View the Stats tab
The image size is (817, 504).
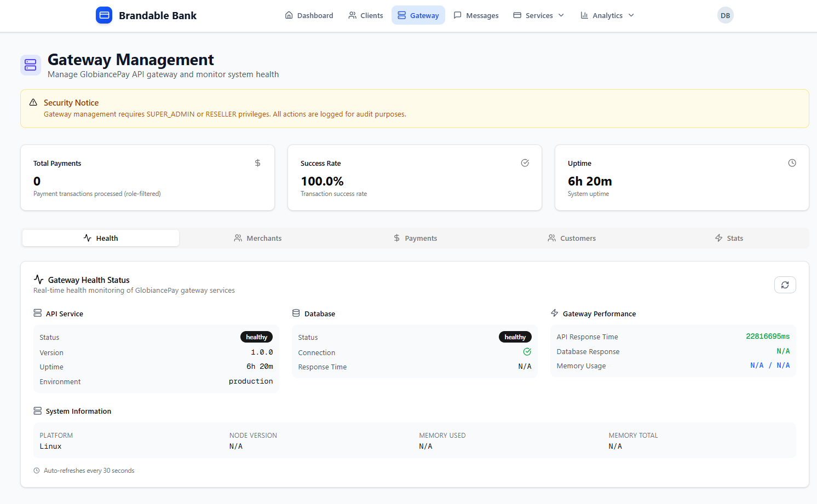(x=729, y=238)
